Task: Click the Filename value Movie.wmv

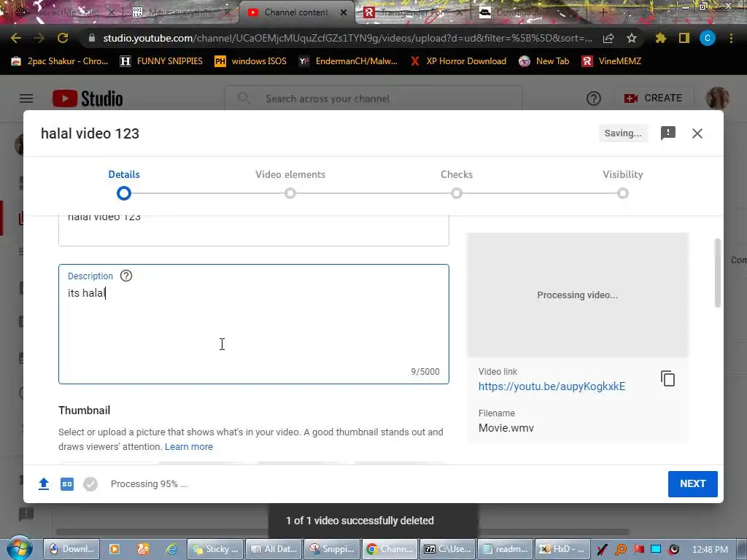Action: tap(506, 427)
